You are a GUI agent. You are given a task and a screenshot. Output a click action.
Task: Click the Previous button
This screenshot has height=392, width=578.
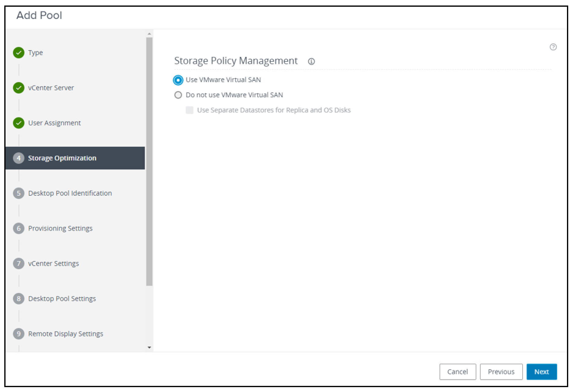(x=501, y=372)
